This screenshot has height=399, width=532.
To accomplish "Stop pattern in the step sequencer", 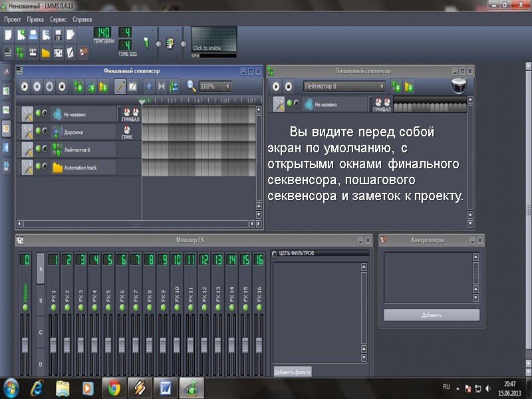I will click(x=289, y=86).
